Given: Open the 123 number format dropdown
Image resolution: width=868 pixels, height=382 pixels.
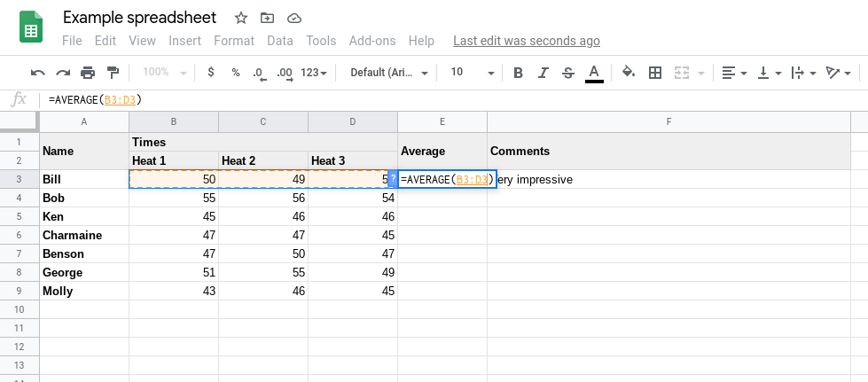Looking at the screenshot, I should click(314, 73).
